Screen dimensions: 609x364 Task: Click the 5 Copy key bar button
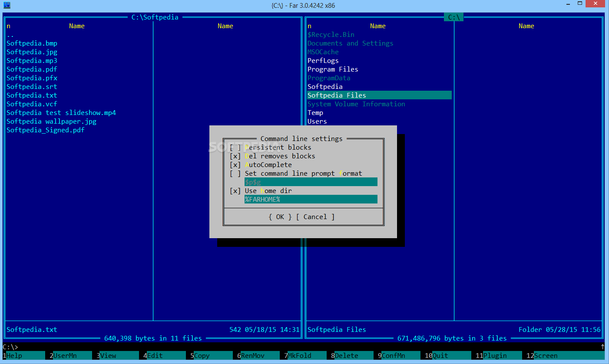211,356
